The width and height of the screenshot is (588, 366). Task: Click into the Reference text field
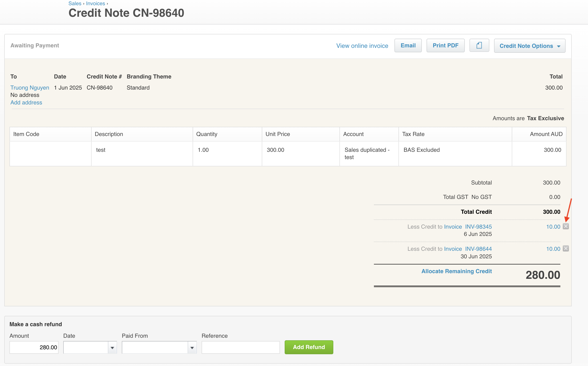[241, 347]
